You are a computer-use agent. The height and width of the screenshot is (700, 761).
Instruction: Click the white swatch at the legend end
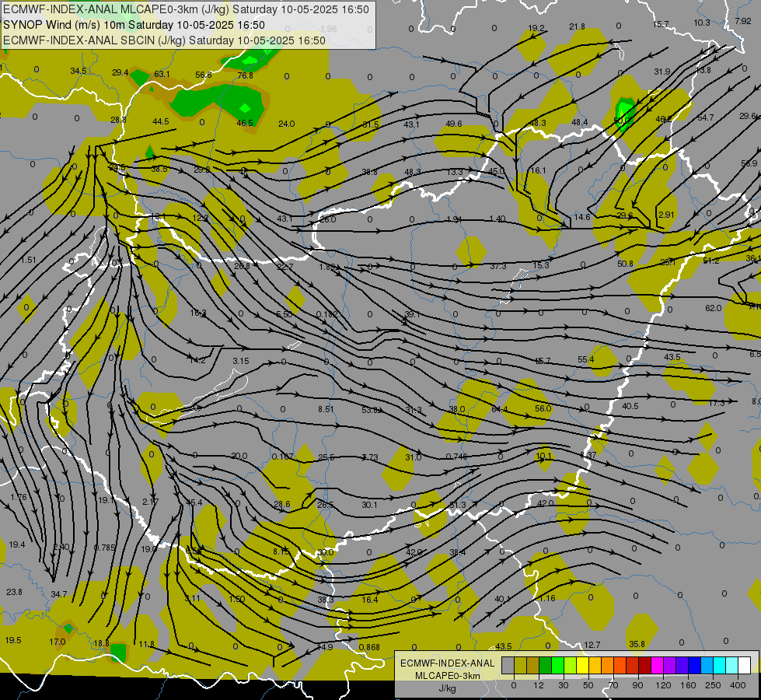pos(745,665)
